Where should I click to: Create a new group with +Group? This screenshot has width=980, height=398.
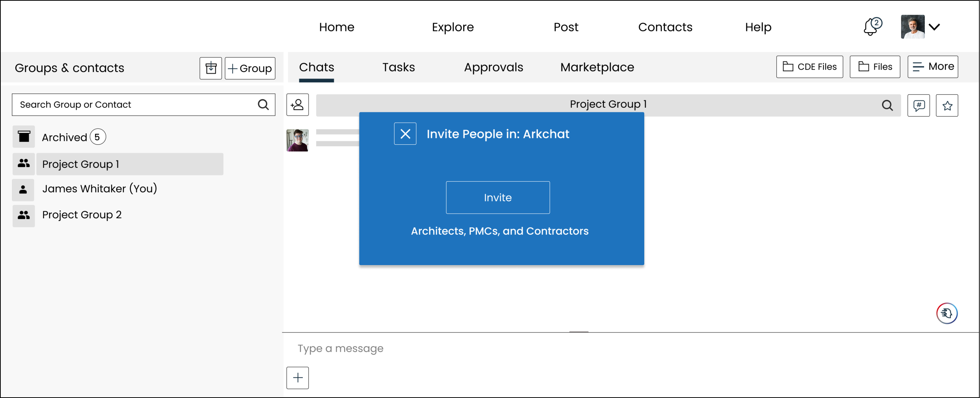(x=250, y=68)
